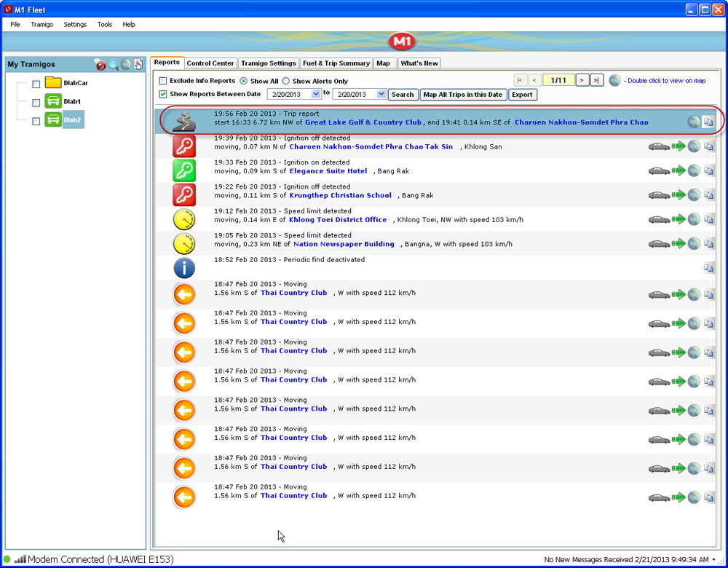Click the road icon of the Trip report
728x568 pixels.
tap(184, 122)
